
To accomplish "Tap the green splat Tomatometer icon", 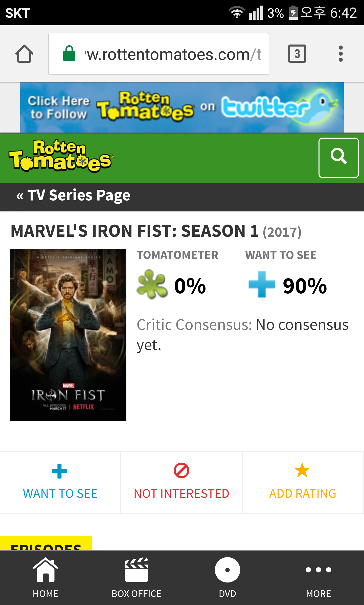I will [x=152, y=284].
